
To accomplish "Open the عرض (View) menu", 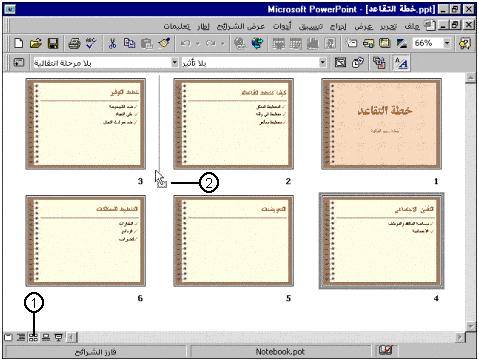I will point(363,26).
